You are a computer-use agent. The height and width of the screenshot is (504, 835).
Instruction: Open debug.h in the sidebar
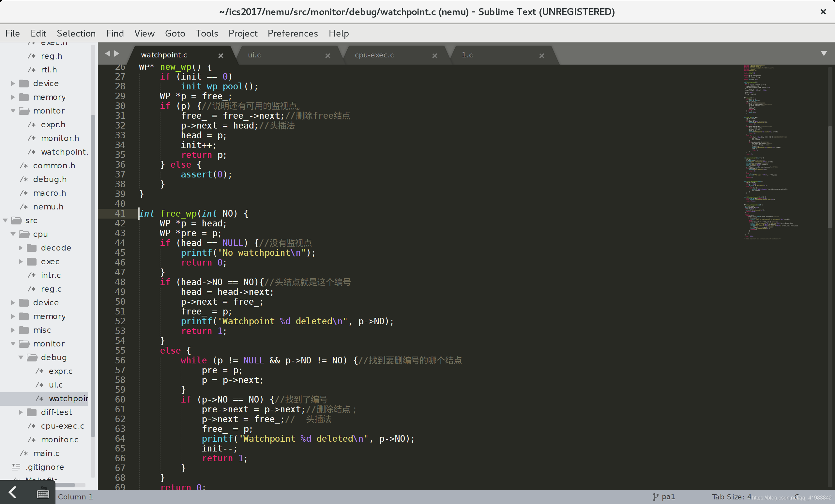(50, 179)
